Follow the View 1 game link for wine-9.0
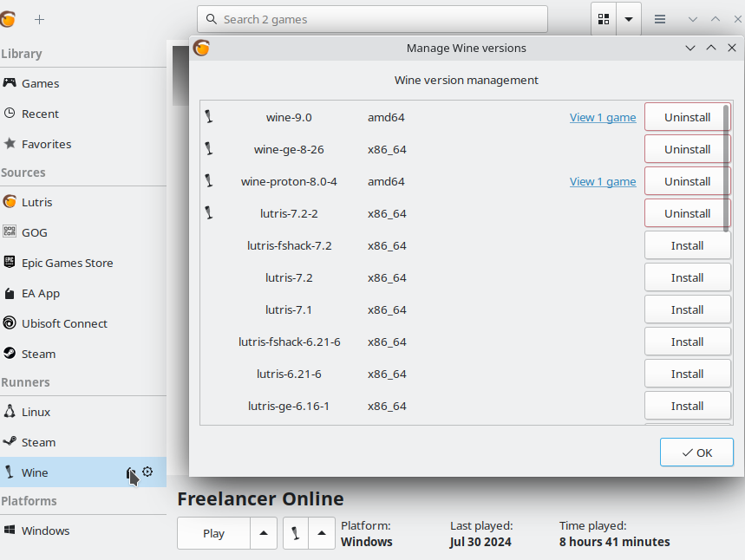 tap(603, 117)
